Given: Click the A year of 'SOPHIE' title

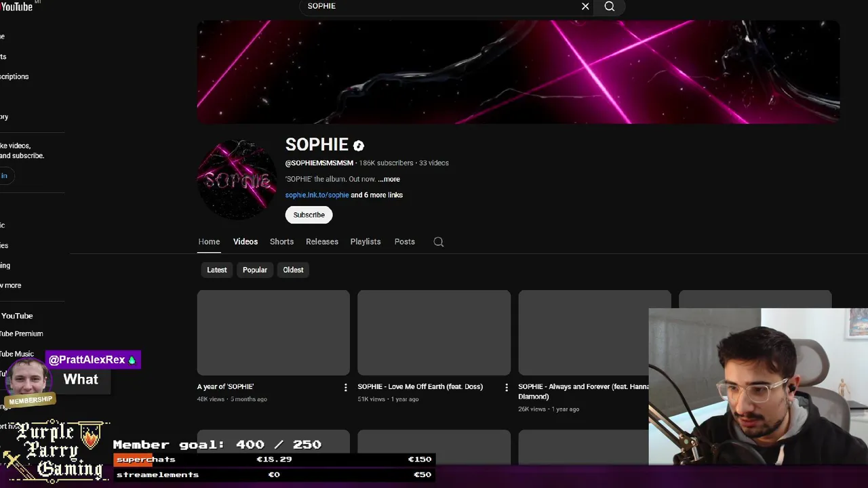Looking at the screenshot, I should coord(226,386).
